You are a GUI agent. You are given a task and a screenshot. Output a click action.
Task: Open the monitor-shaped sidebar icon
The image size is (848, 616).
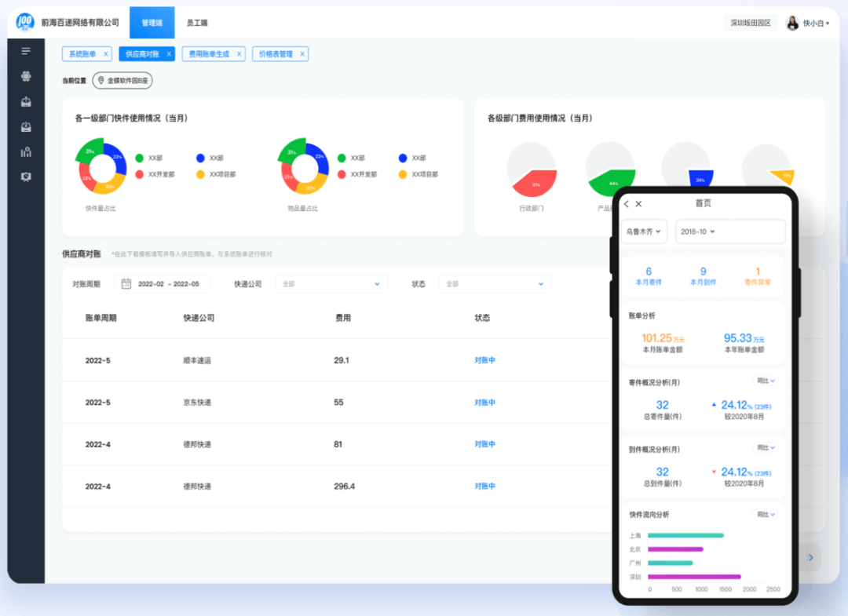(26, 177)
